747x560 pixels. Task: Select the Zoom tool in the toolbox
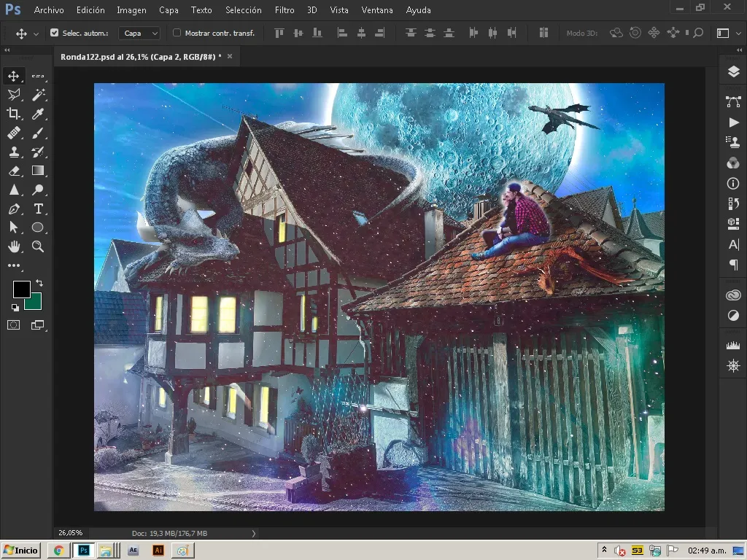[x=38, y=246]
